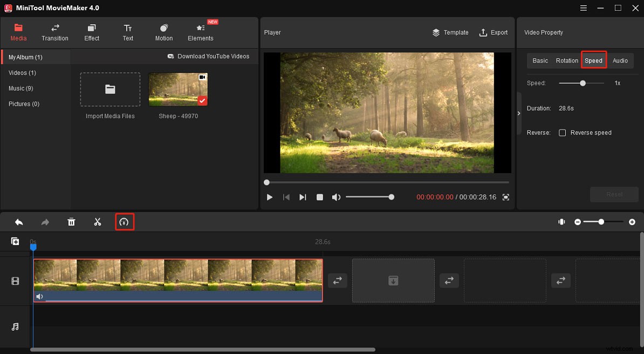Split the clip using the Scissors icon
644x354 pixels.
click(98, 221)
